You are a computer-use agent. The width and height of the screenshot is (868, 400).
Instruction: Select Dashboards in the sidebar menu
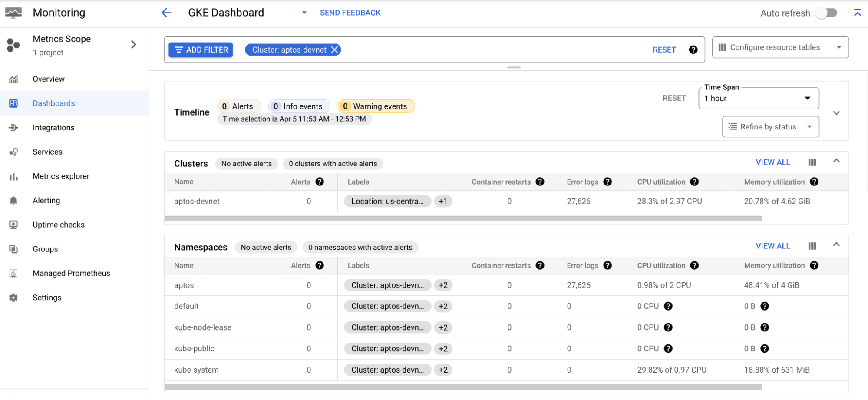53,103
